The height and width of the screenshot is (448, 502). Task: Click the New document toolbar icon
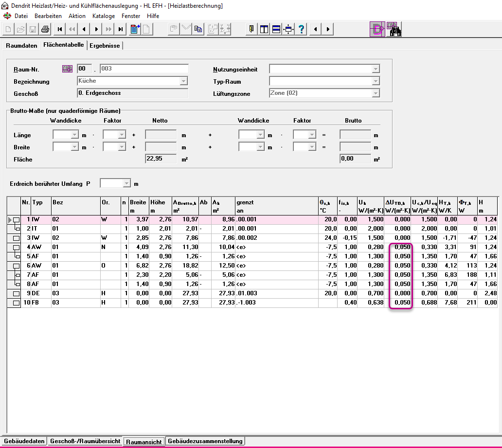[x=8, y=30]
